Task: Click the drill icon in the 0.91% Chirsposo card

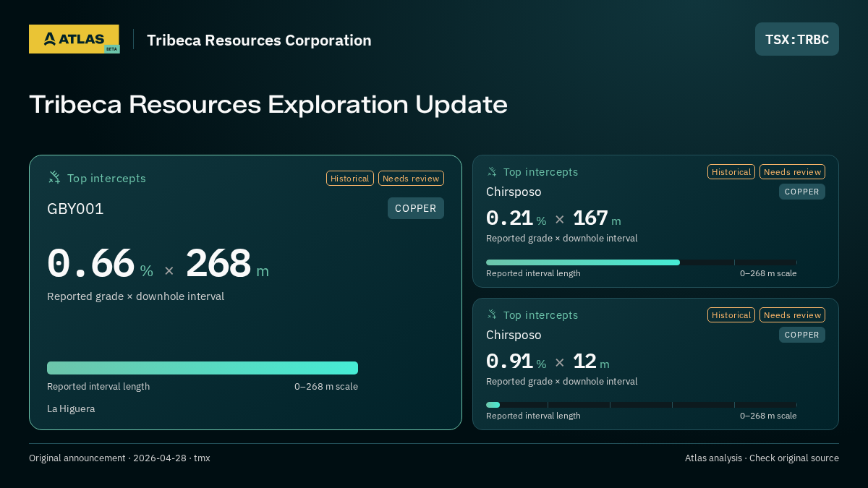Action: 492,314
